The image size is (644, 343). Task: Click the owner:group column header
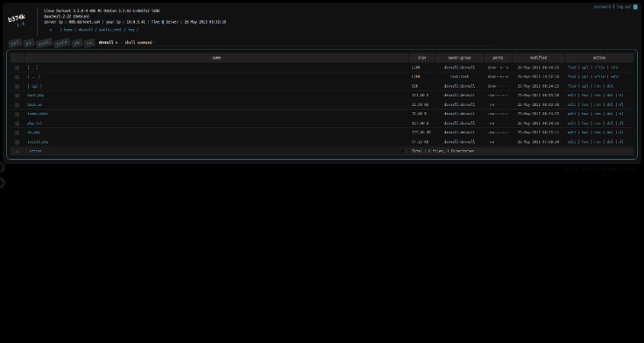coord(460,58)
